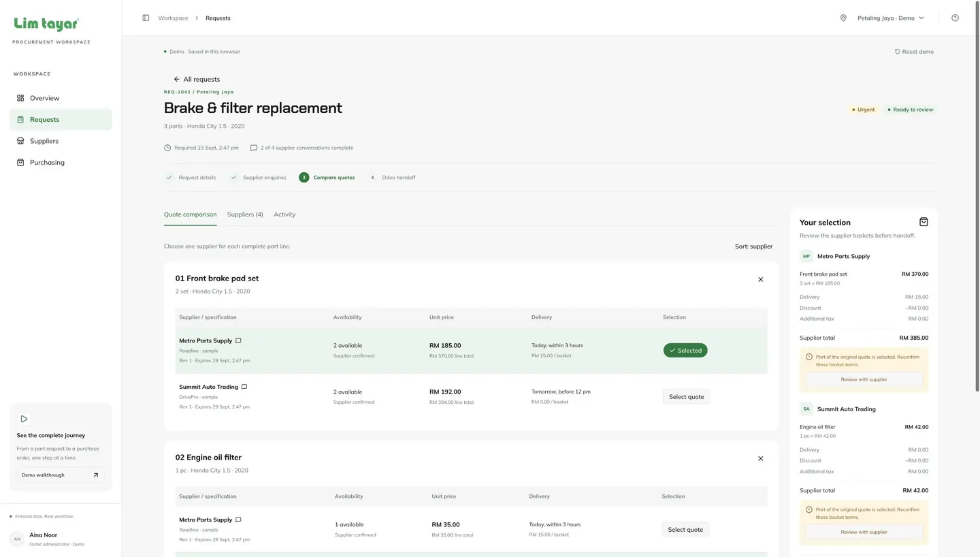Switch to the Suppliers (4) tab
Viewport: 980px width, 557px height.
tap(245, 214)
